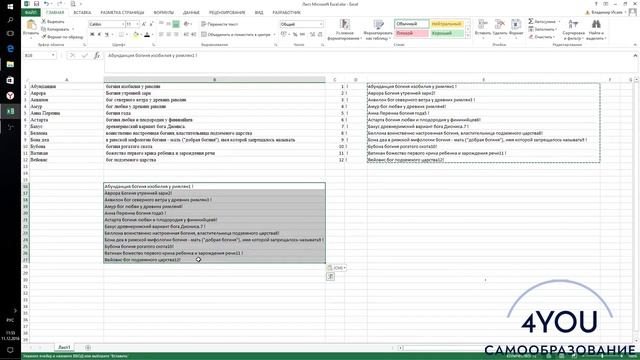Click Merge & Center (Объединить и поместить в центре)
The width and height of the screenshot is (640, 360).
click(236, 35)
